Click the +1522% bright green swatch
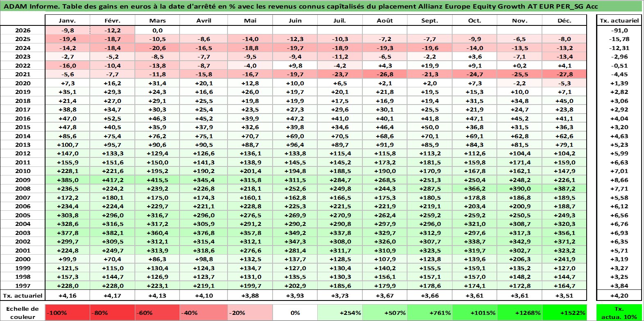 (x=564, y=312)
